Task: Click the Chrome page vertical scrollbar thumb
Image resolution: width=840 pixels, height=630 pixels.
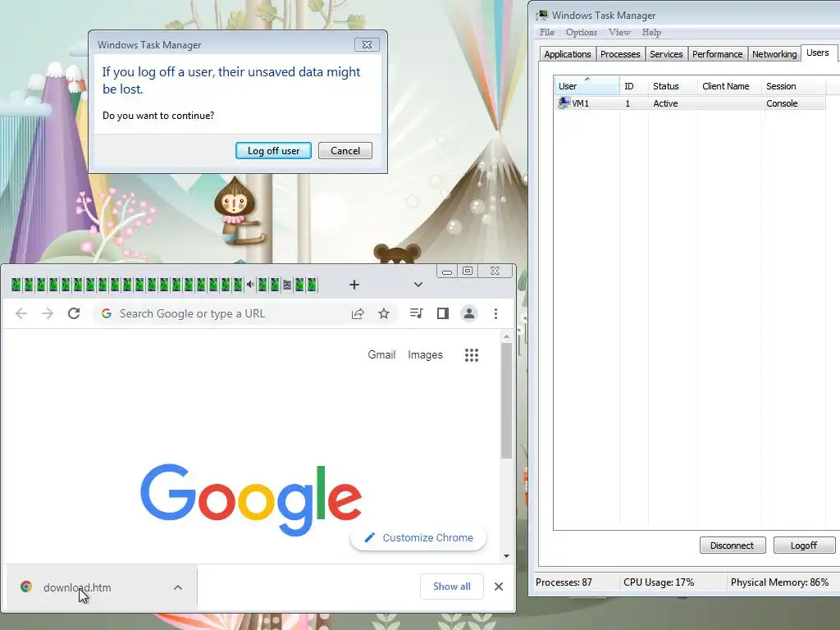Action: pos(506,400)
